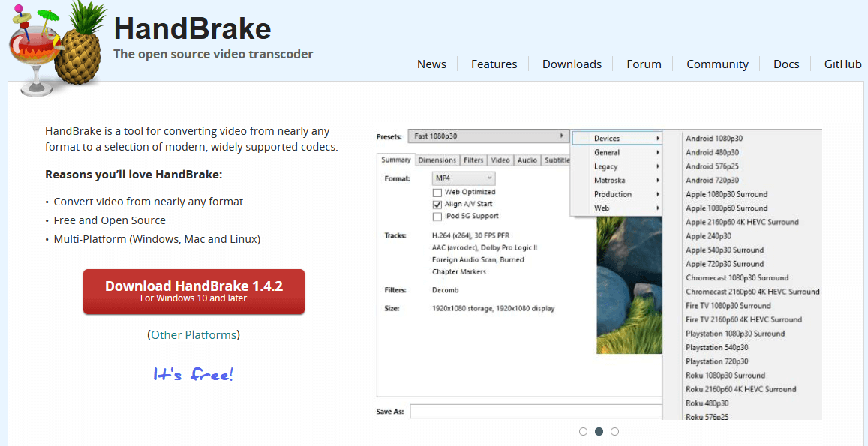Click the "Chapter Markers" text
Screen dimensions: 868x446
point(459,271)
